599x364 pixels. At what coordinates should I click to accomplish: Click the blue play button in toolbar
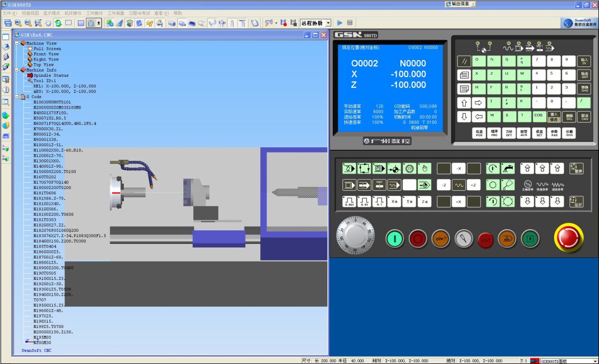[x=340, y=23]
